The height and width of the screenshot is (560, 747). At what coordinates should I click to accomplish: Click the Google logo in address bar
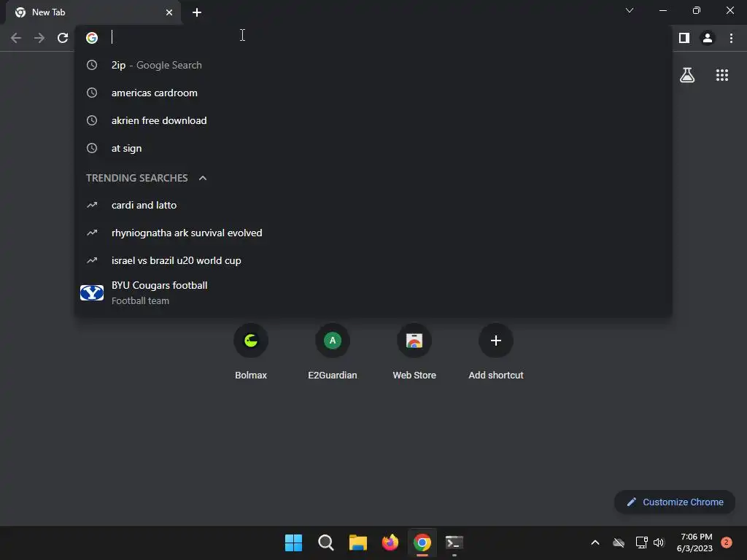point(92,38)
